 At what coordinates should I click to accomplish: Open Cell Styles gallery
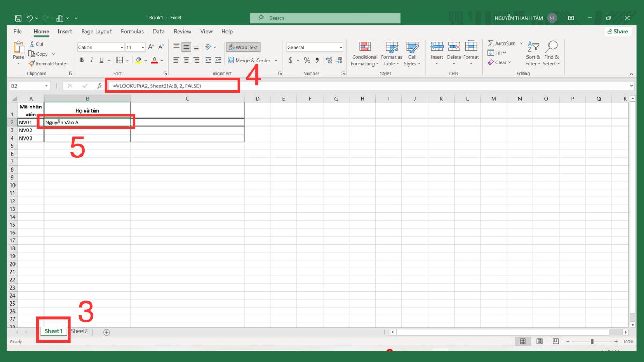[412, 54]
